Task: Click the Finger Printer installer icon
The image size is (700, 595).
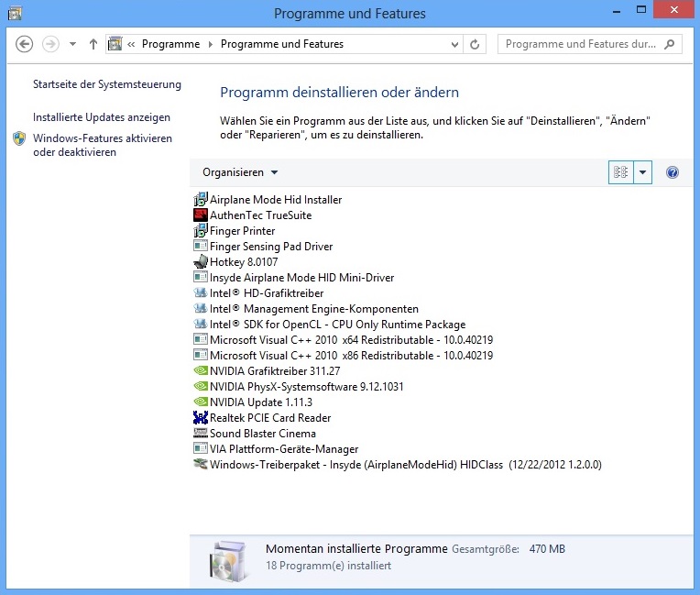Action: coord(201,230)
